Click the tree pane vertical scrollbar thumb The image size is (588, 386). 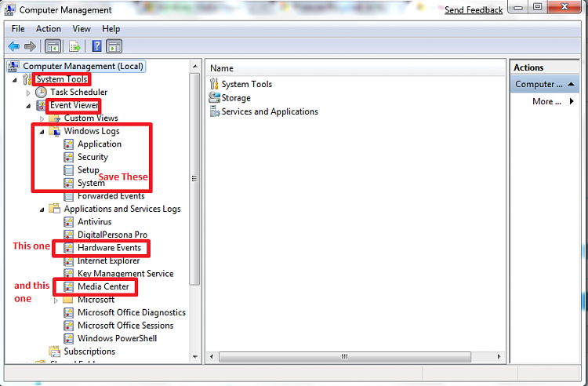tap(194, 179)
